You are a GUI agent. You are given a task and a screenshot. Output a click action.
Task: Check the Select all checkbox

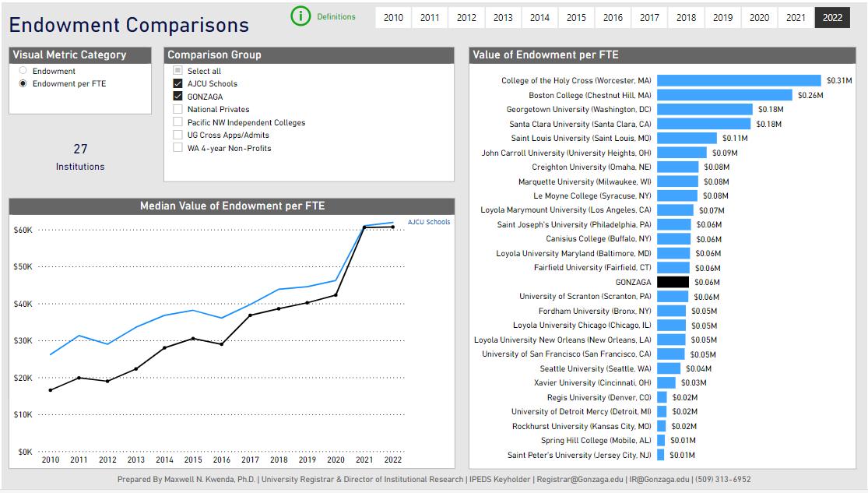pos(177,70)
